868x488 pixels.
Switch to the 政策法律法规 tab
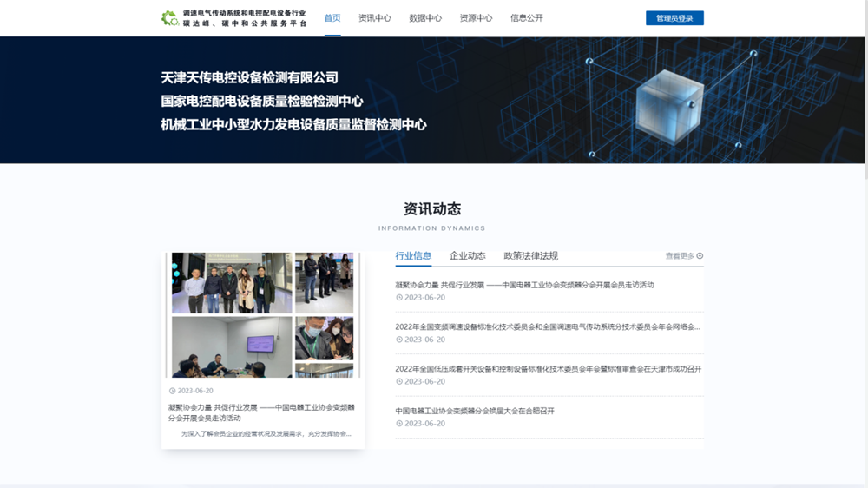click(530, 255)
